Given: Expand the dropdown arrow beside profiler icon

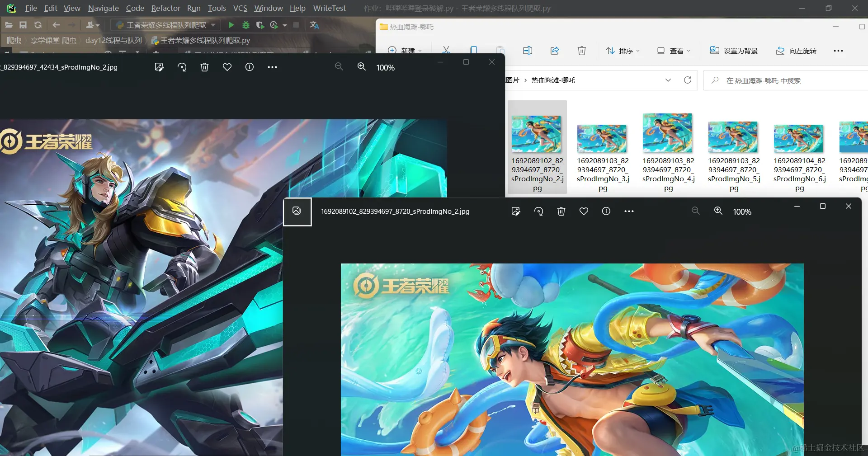Looking at the screenshot, I should [285, 25].
